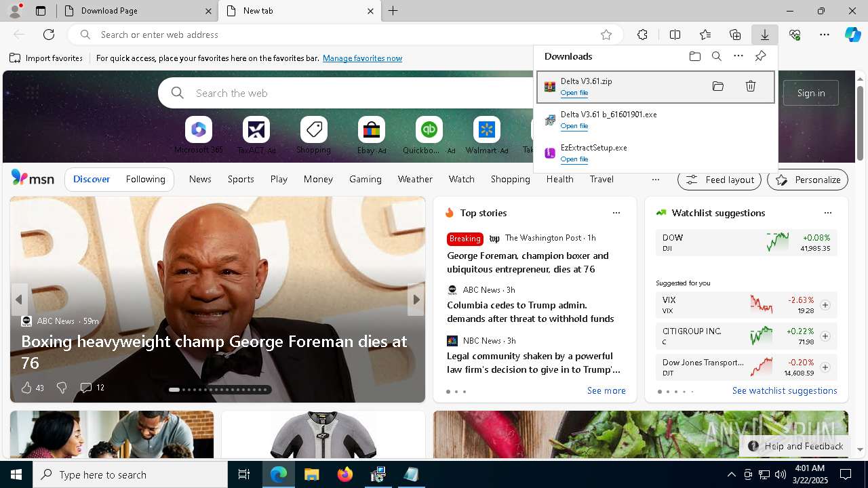Click the Windows Start button
Image resolution: width=868 pixels, height=488 pixels.
16,474
